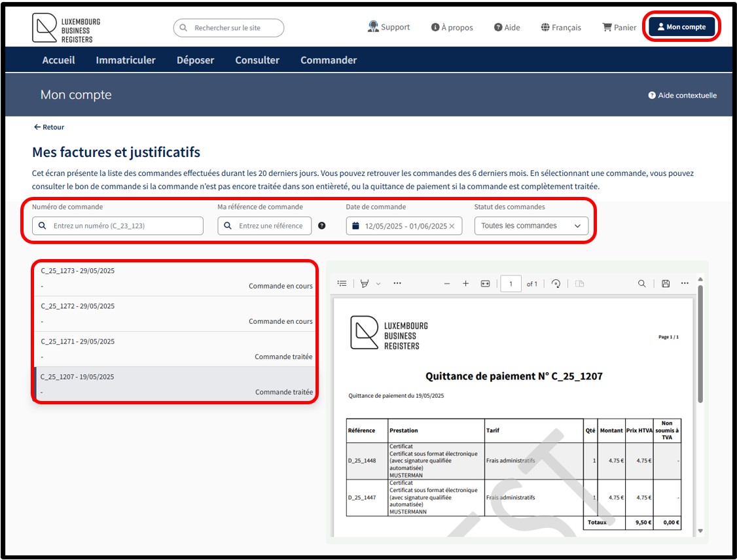This screenshot has width=737, height=560.
Task: Search inside the PDF receipt
Action: [x=642, y=283]
